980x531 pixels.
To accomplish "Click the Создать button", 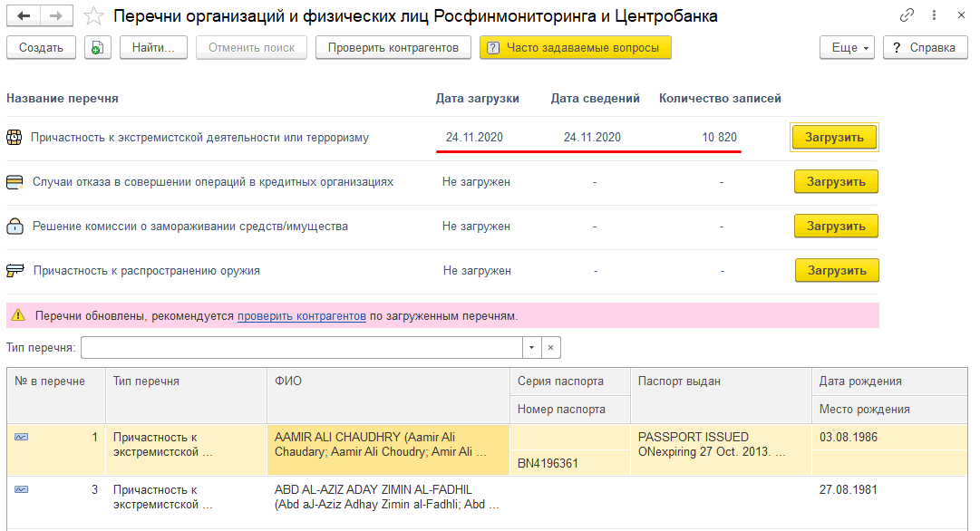I will pos(42,47).
